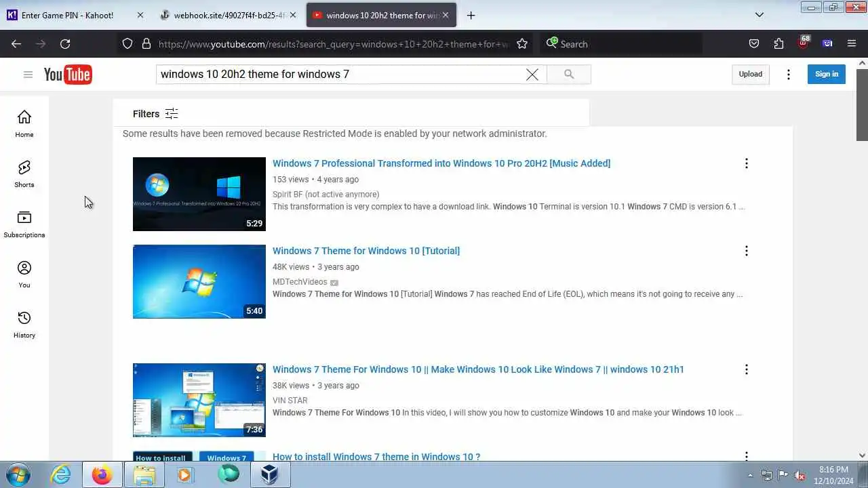Screen dimensions: 868x488
Task: Open options menu for the VIN STAR video
Action: 747,369
